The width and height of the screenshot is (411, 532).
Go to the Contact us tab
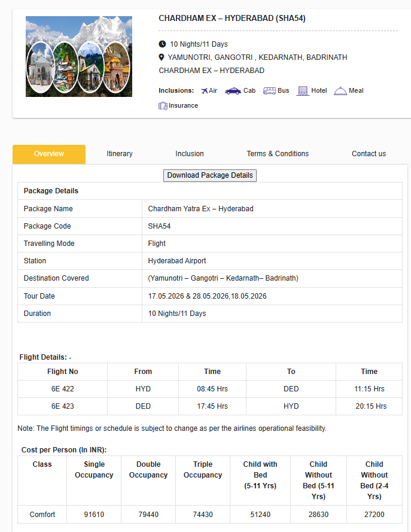pyautogui.click(x=369, y=154)
